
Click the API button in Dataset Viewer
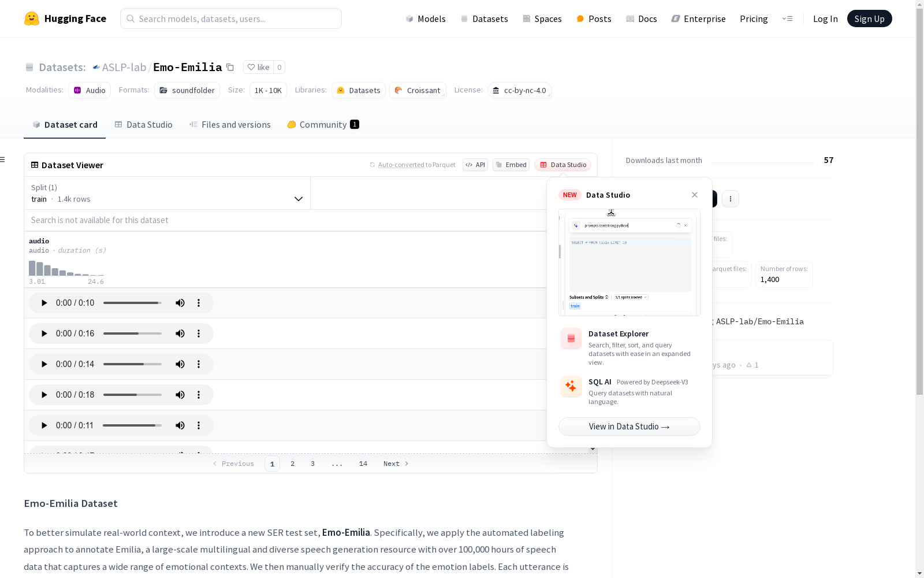point(475,165)
